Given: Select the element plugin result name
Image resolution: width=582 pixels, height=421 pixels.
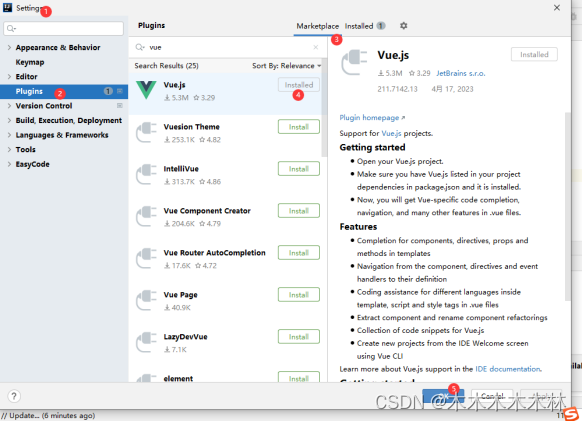Looking at the screenshot, I should 178,378.
